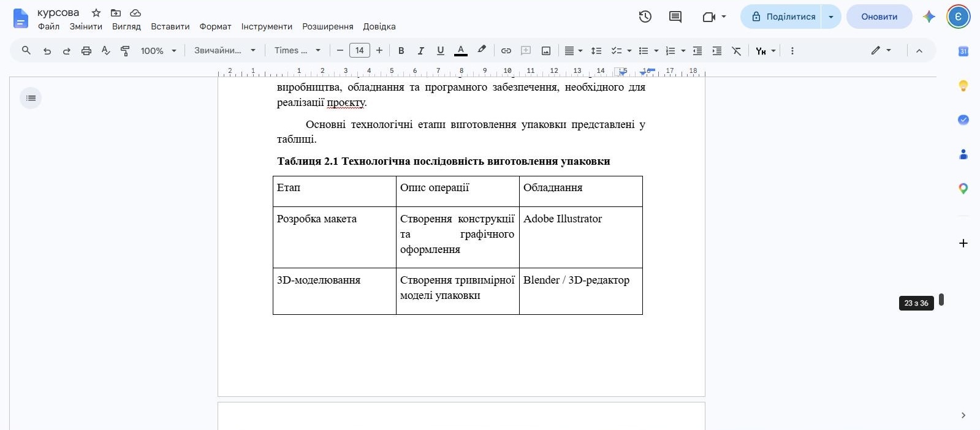This screenshot has width=980, height=430.
Task: Open the text color picker
Action: pos(461,51)
